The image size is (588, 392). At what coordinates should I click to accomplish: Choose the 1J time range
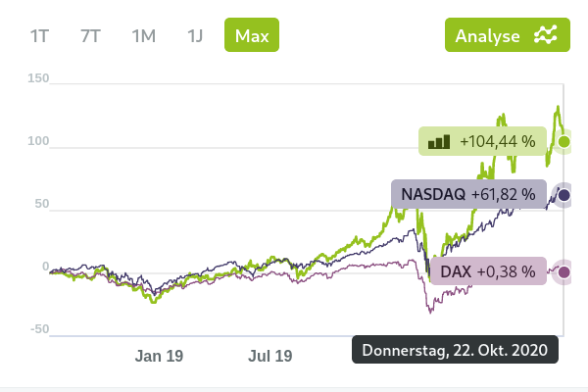(x=195, y=36)
